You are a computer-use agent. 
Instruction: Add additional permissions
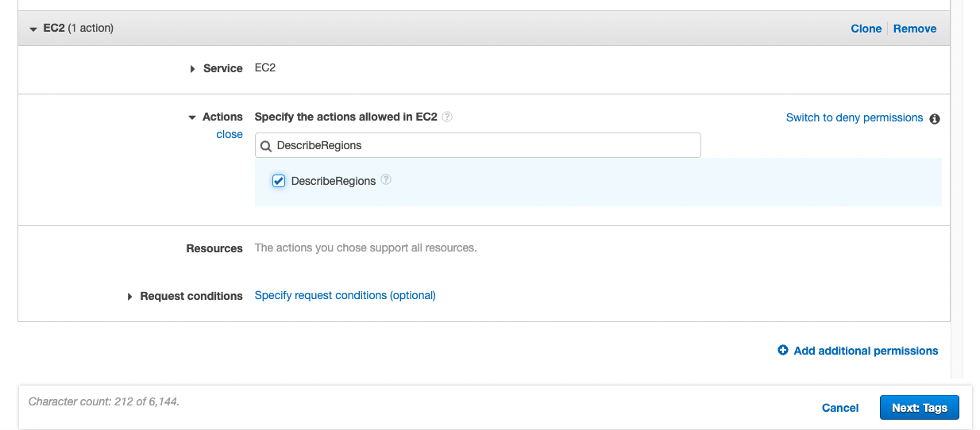click(866, 351)
